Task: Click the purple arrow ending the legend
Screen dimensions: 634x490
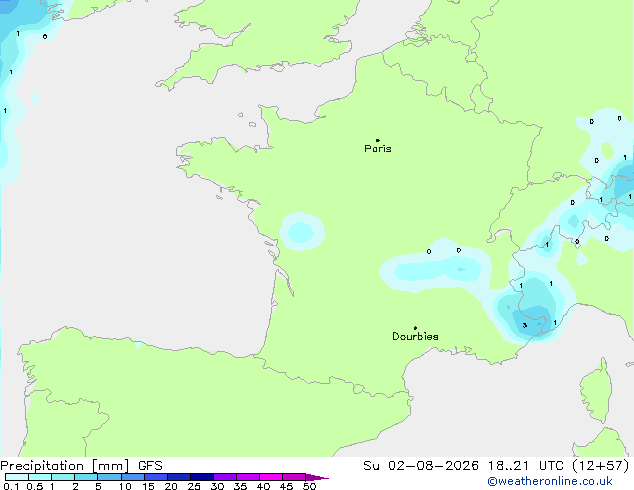Action: pyautogui.click(x=317, y=477)
